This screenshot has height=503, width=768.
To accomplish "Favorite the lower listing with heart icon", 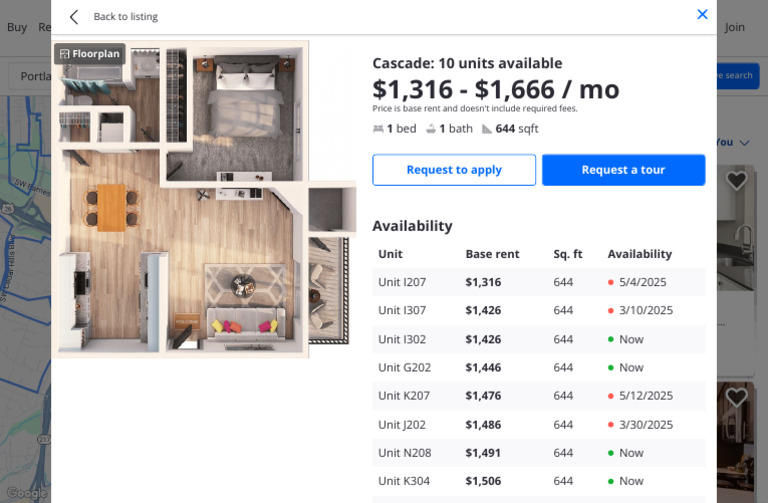I will 737,398.
